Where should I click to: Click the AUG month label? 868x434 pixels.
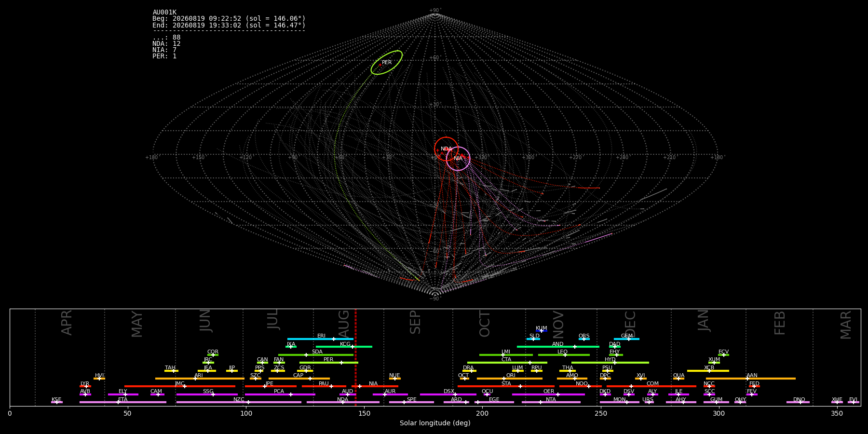(x=344, y=323)
